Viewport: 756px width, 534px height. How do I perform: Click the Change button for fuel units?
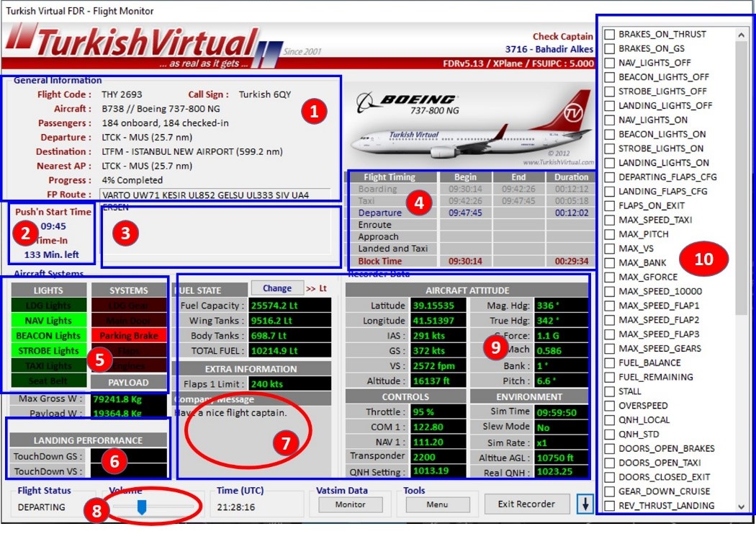(277, 288)
